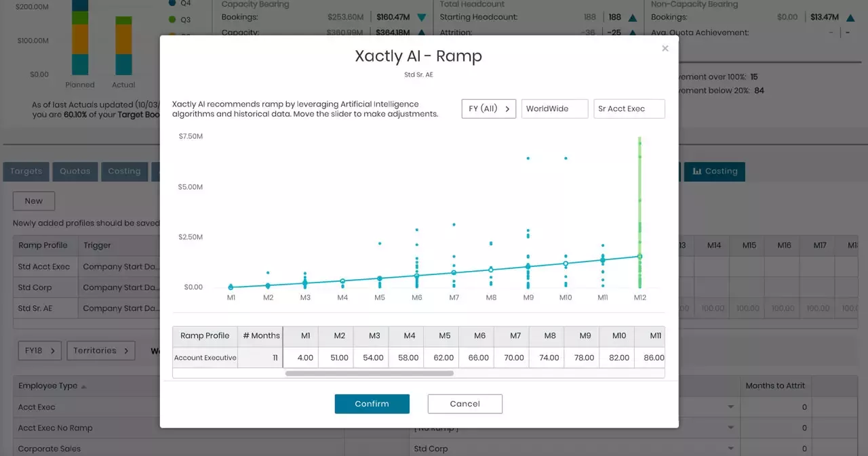Click the Ramp Profile header in the dialog table

click(x=205, y=336)
